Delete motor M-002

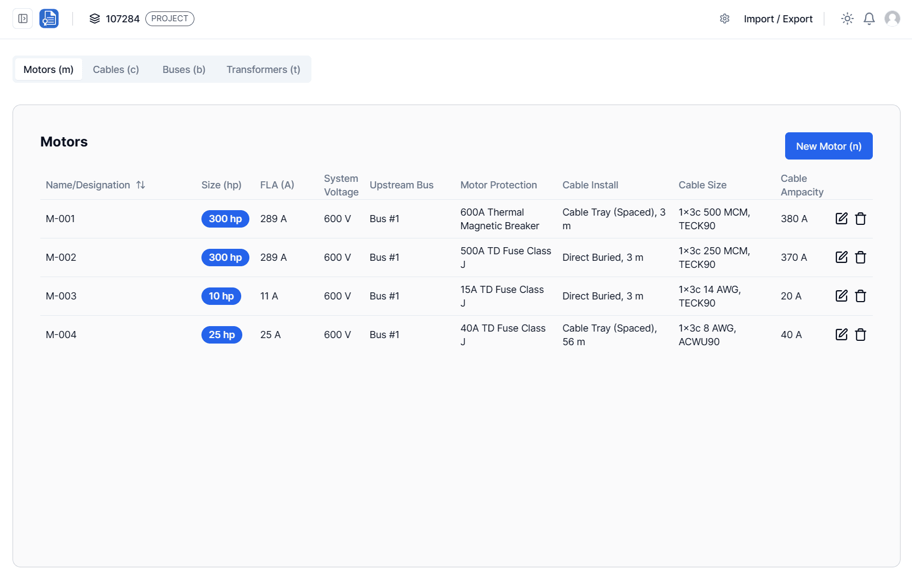click(861, 258)
